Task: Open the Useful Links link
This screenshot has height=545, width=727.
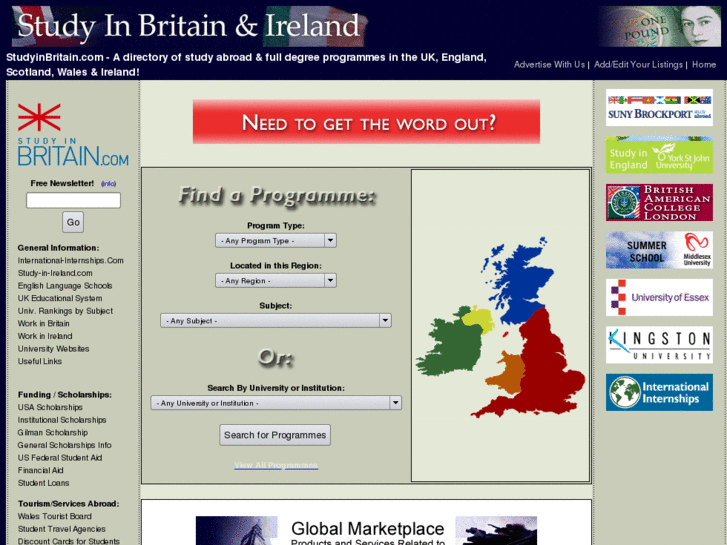Action: coord(39,361)
